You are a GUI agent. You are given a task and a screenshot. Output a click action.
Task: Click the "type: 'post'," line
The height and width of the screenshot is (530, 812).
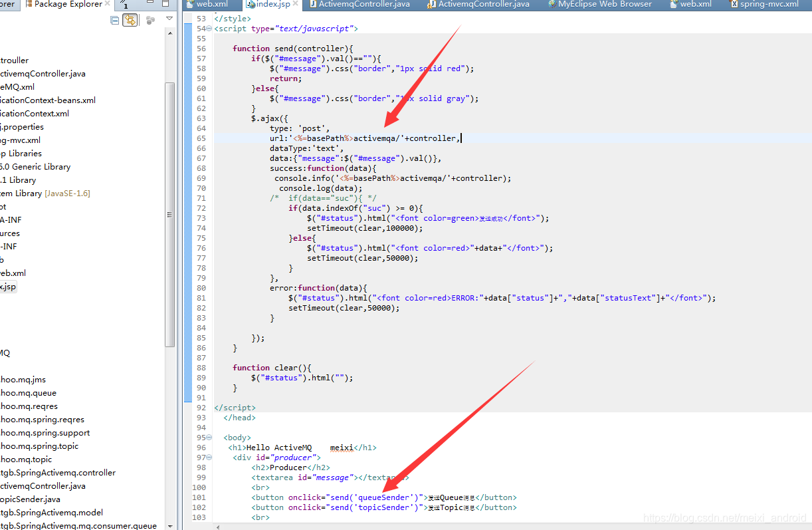pos(300,128)
